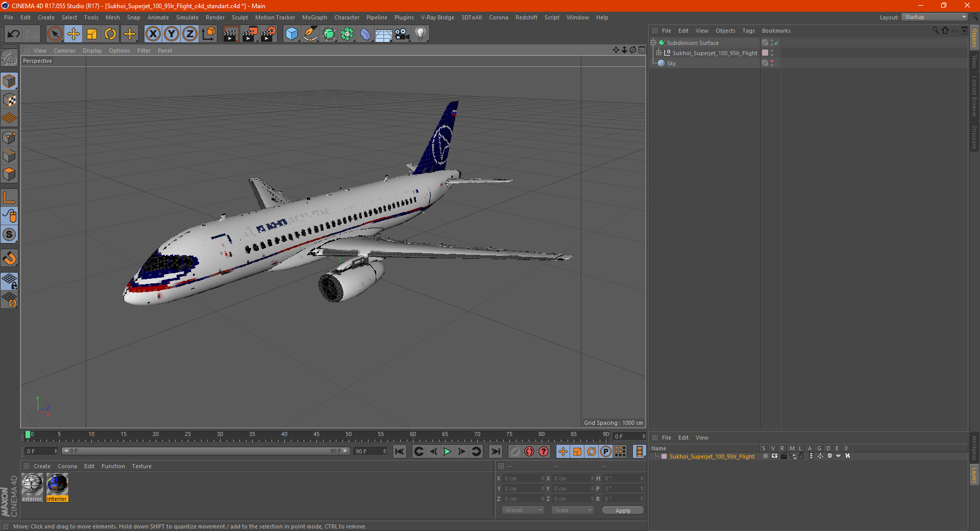The width and height of the screenshot is (980, 531).
Task: Click the Apply button
Action: pyautogui.click(x=623, y=511)
